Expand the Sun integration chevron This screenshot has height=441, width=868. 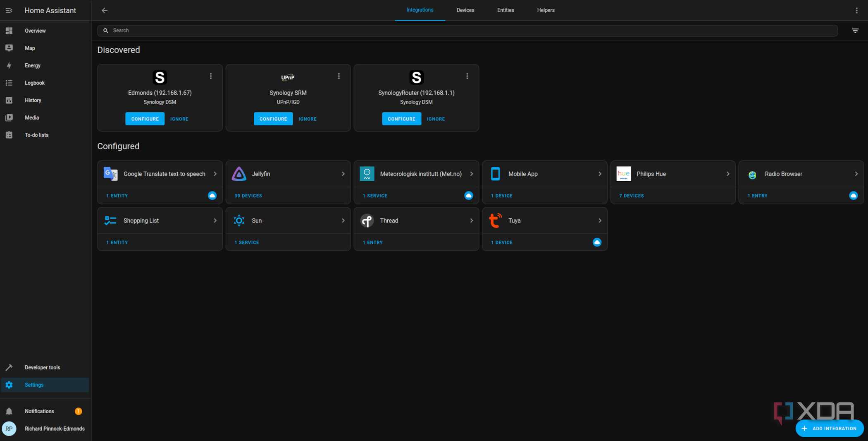pos(343,220)
